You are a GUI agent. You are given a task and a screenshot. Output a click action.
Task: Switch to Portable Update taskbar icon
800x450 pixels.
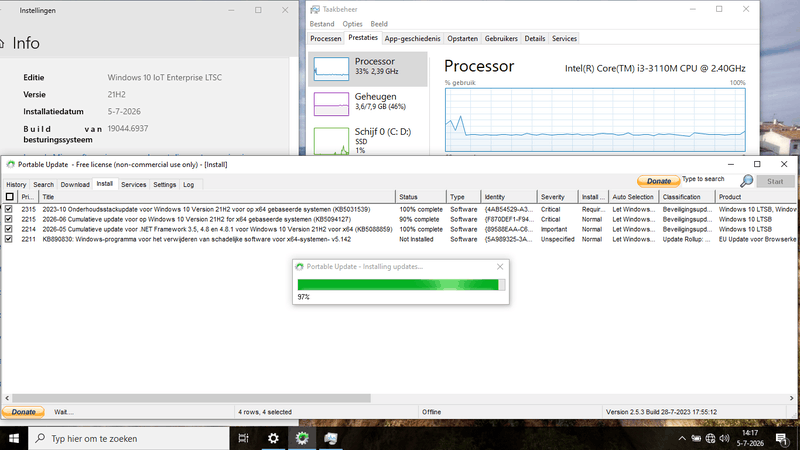(302, 438)
